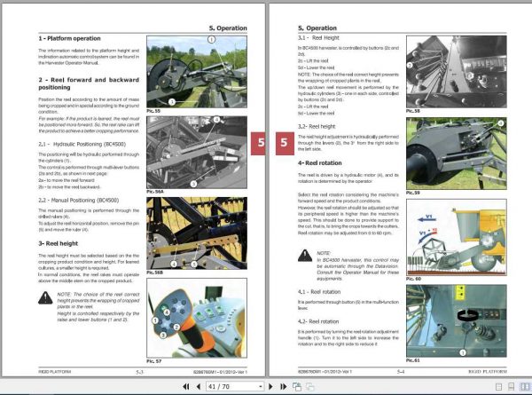Go to the previous page

click(x=199, y=386)
